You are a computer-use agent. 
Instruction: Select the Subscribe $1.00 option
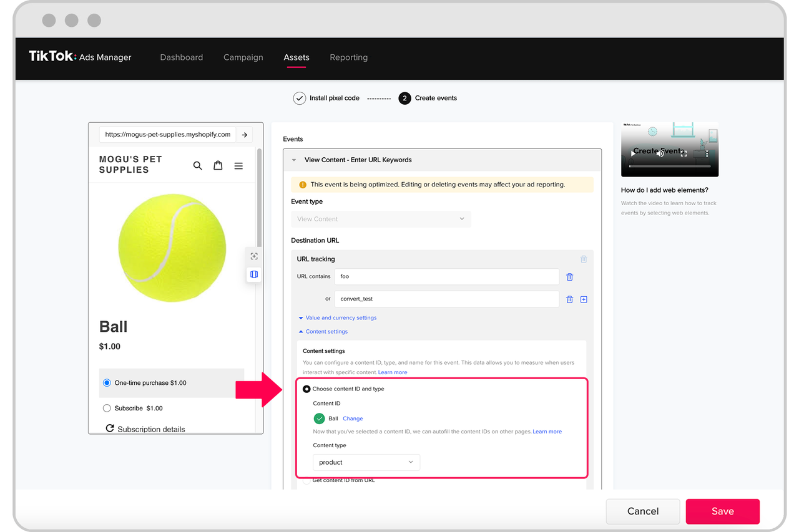click(x=107, y=409)
